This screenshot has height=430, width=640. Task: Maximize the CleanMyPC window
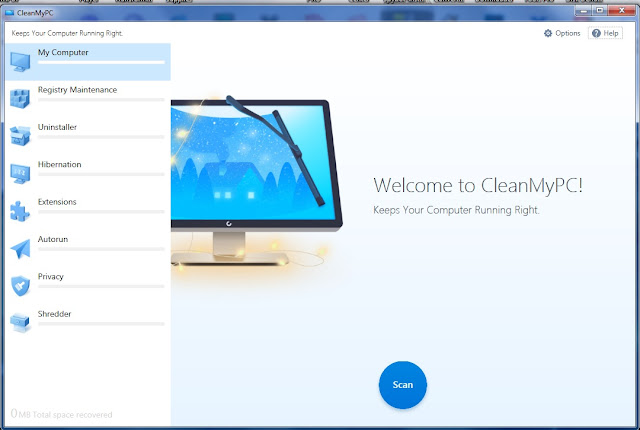click(600, 11)
